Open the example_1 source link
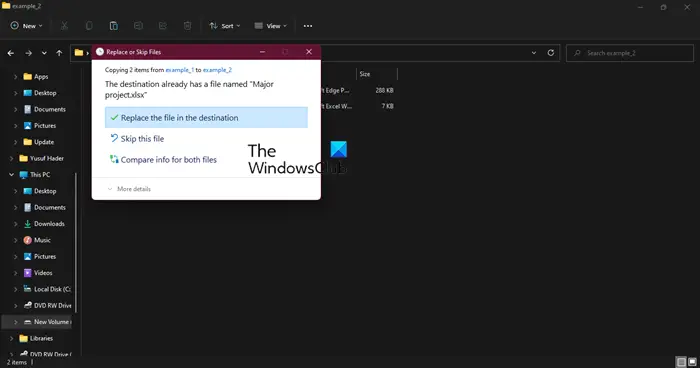Screen dimensions: 700x369 (179, 70)
